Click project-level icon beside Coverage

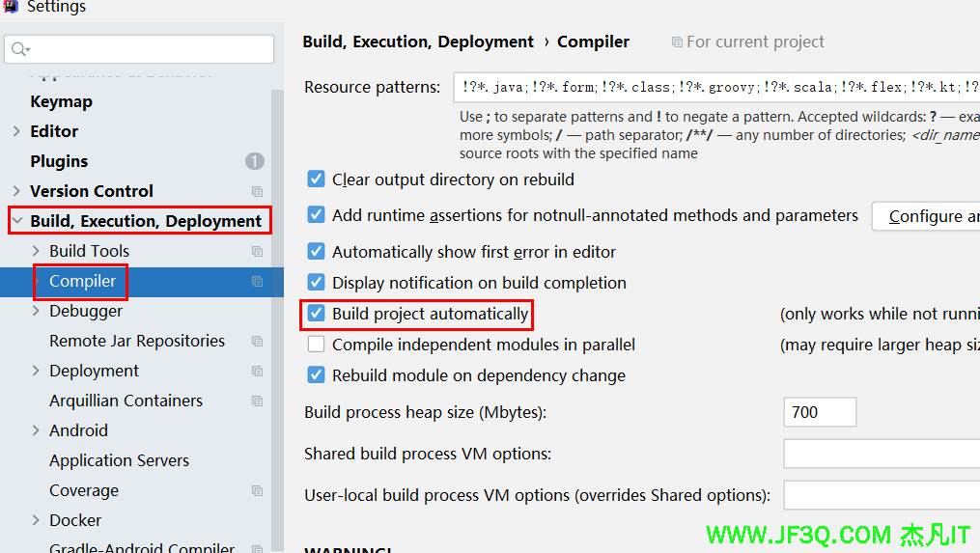pyautogui.click(x=257, y=491)
